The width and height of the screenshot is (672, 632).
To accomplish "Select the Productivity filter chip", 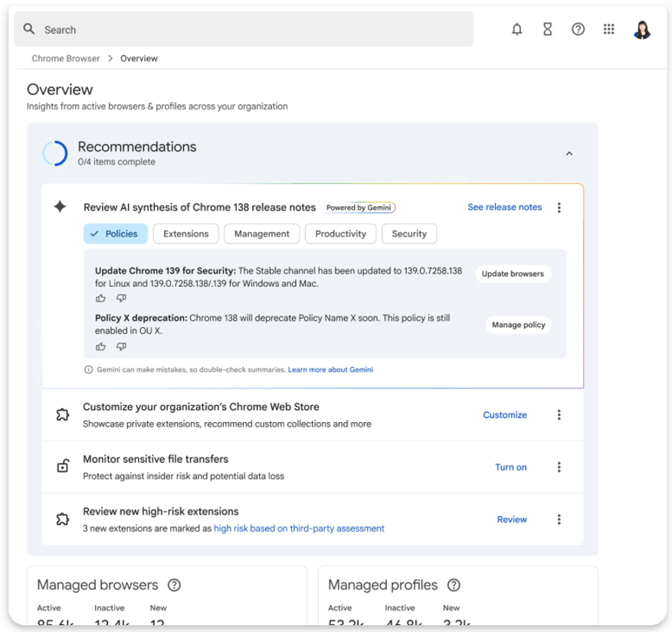I will (340, 234).
